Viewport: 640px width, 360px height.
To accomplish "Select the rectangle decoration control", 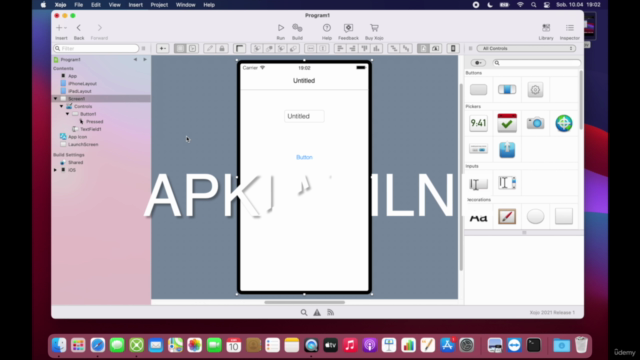I will pos(564,216).
